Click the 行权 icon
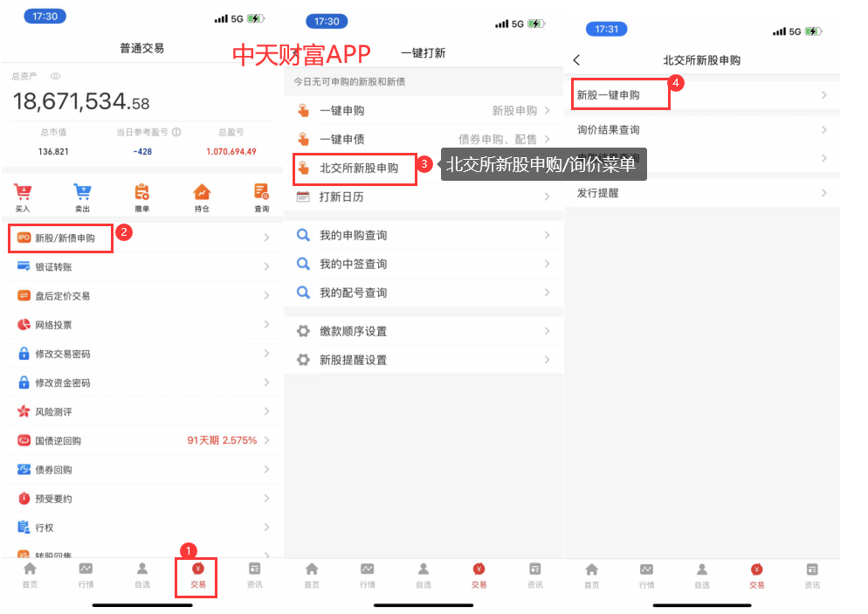This screenshot has width=868, height=614. pyautogui.click(x=24, y=527)
